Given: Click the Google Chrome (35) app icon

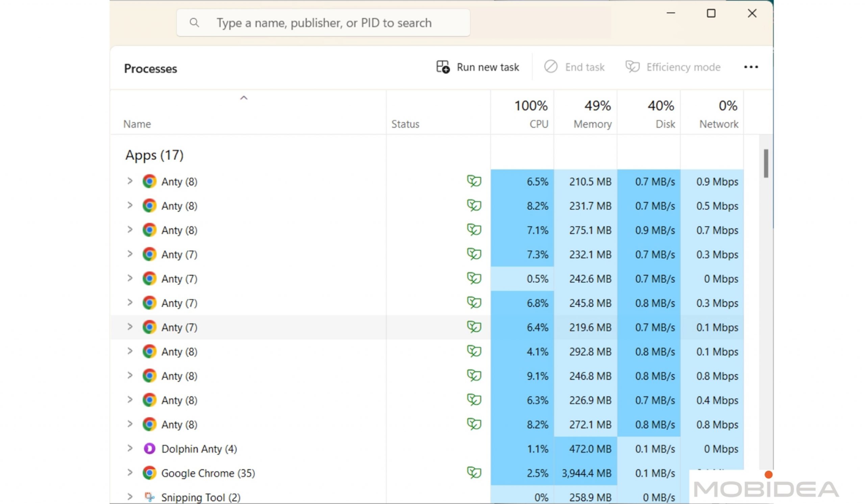Looking at the screenshot, I should coord(149,473).
